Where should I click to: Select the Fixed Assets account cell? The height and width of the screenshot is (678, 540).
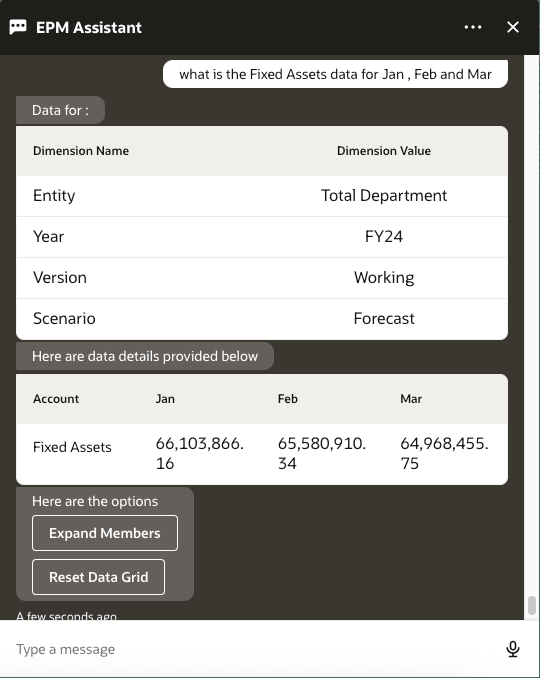tap(72, 447)
